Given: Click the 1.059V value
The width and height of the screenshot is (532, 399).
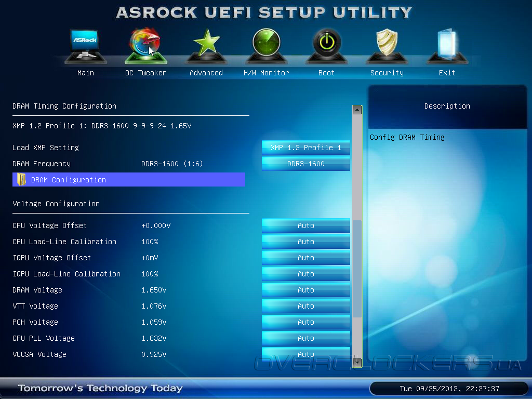Looking at the screenshot, I should click(154, 322).
